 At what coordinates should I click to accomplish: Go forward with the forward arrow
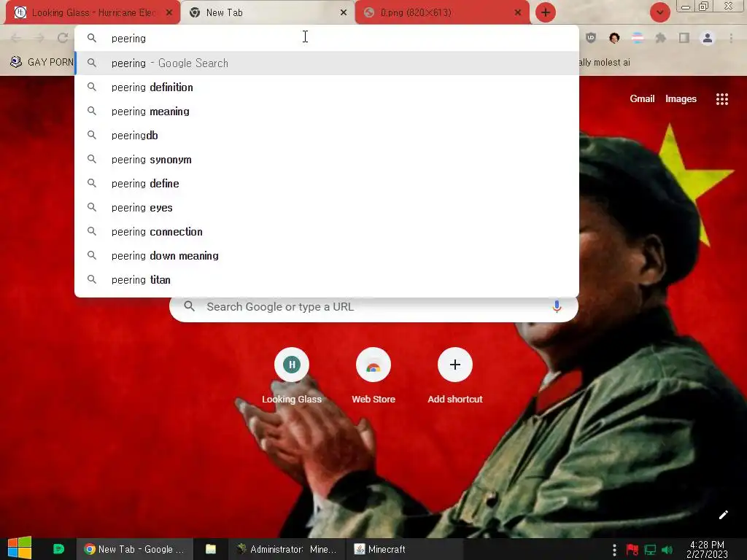pos(39,38)
